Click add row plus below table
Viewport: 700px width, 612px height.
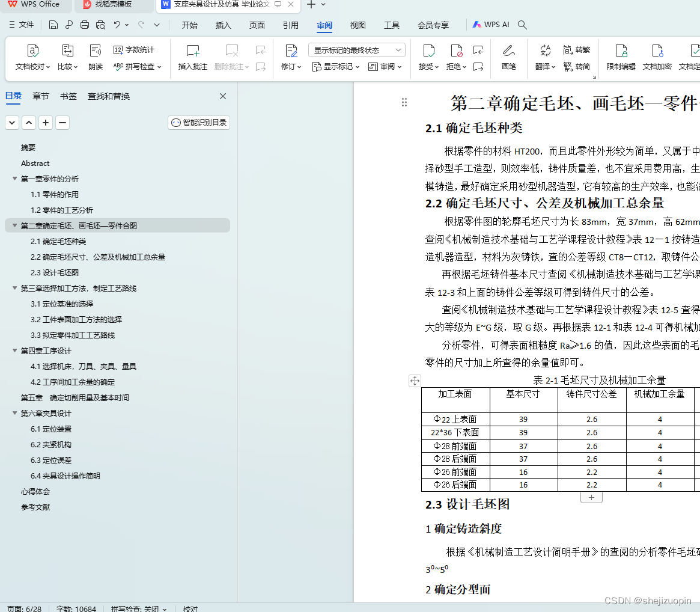coord(591,498)
